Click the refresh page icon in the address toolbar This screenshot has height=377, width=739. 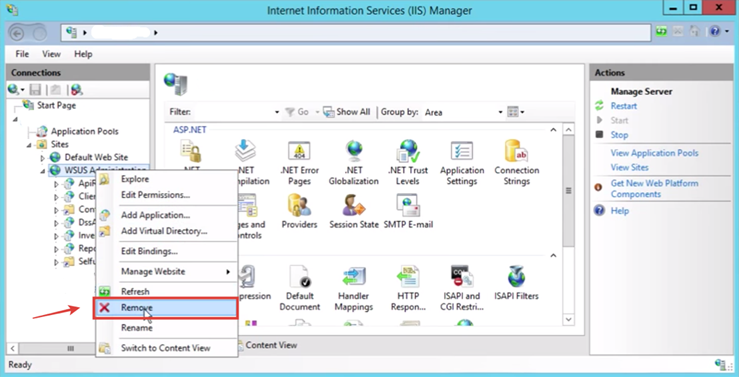coord(662,32)
